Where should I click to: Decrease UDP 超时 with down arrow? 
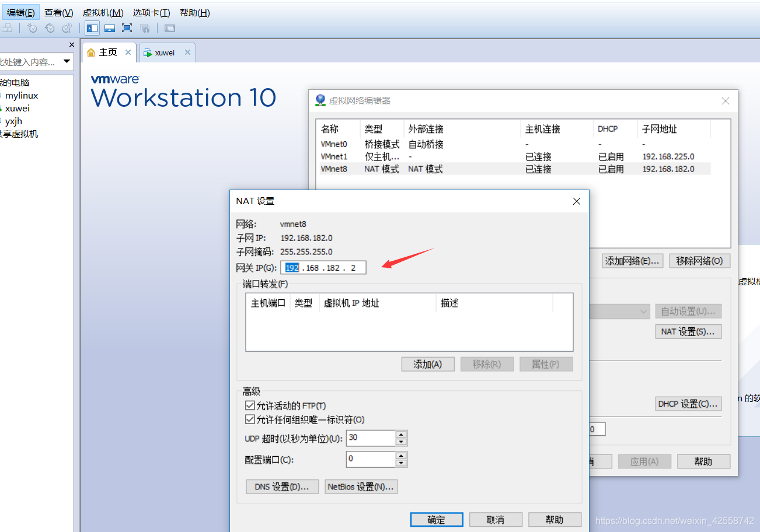(401, 442)
